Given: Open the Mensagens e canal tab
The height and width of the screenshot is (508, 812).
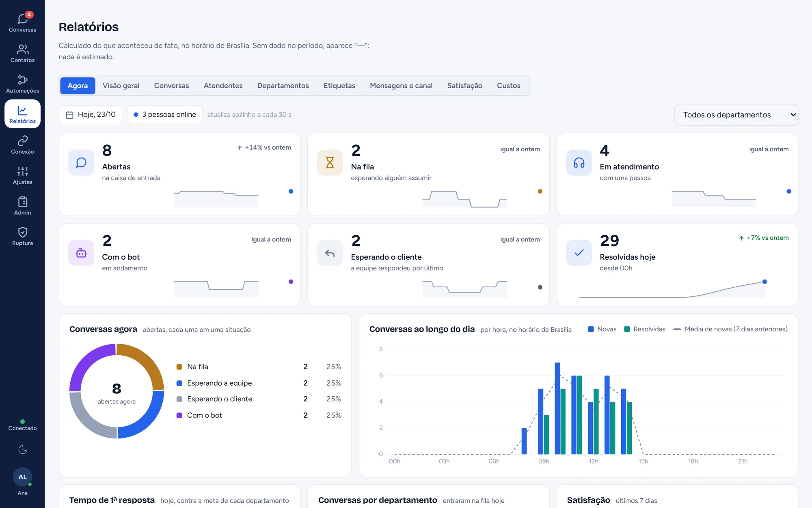Looking at the screenshot, I should coord(401,86).
